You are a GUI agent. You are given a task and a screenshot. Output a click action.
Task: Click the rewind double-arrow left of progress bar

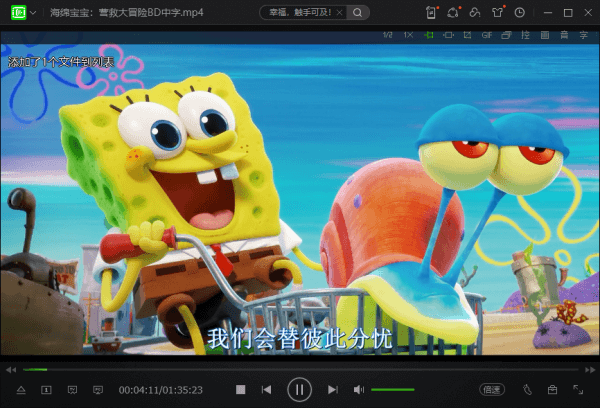coord(11,370)
